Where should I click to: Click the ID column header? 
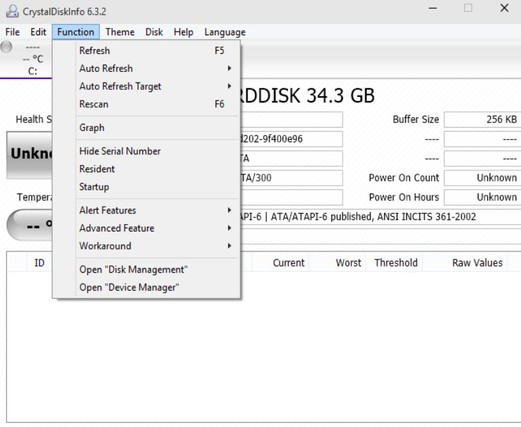(x=39, y=263)
